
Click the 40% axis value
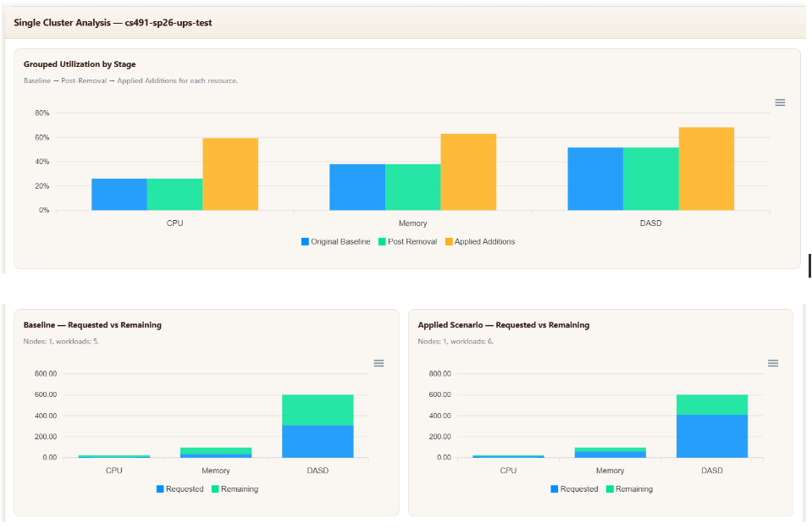click(x=42, y=162)
